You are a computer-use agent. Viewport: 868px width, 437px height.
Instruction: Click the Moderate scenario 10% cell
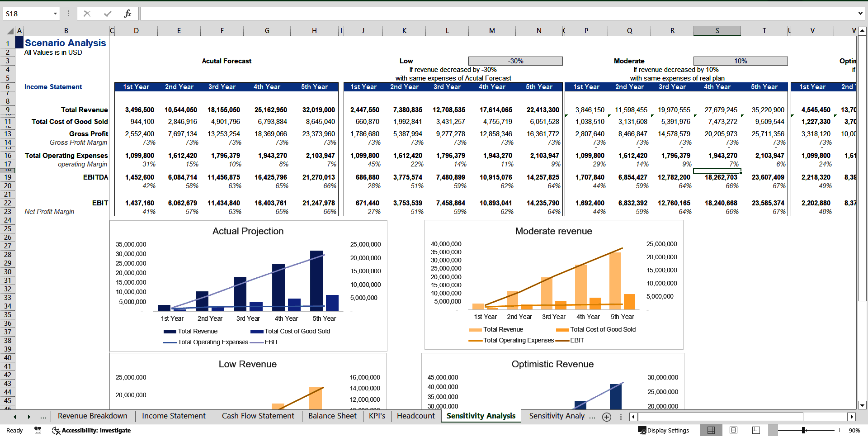tap(741, 61)
